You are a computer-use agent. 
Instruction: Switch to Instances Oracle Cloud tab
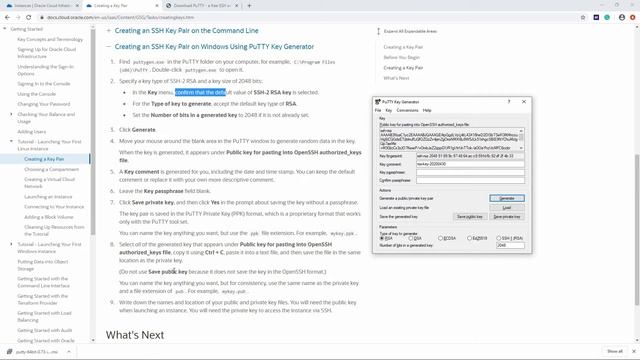tap(42, 6)
